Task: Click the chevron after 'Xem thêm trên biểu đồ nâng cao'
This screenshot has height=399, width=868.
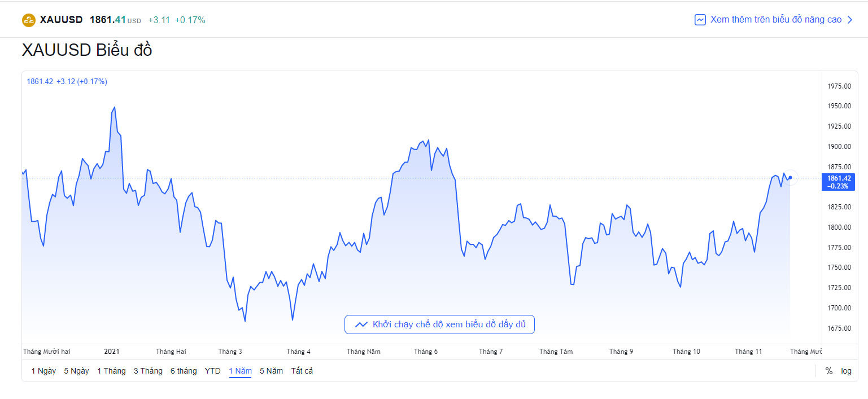Action: pos(850,20)
